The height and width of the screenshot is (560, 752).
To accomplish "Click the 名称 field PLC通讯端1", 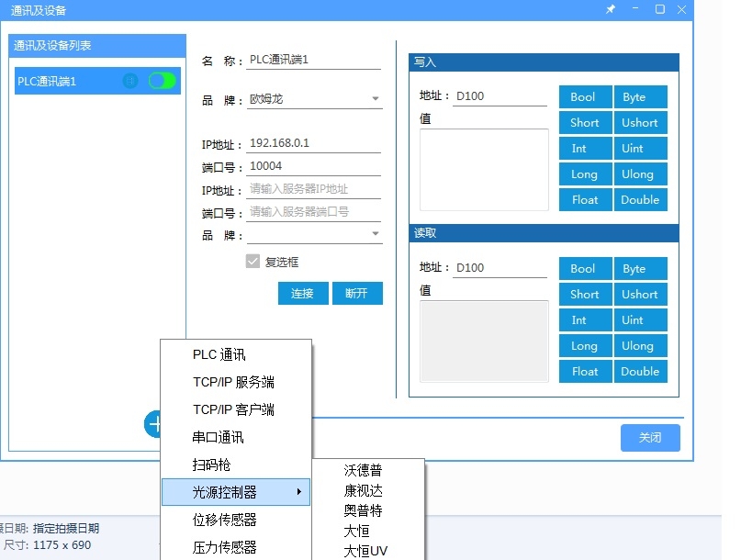I will pyautogui.click(x=314, y=60).
